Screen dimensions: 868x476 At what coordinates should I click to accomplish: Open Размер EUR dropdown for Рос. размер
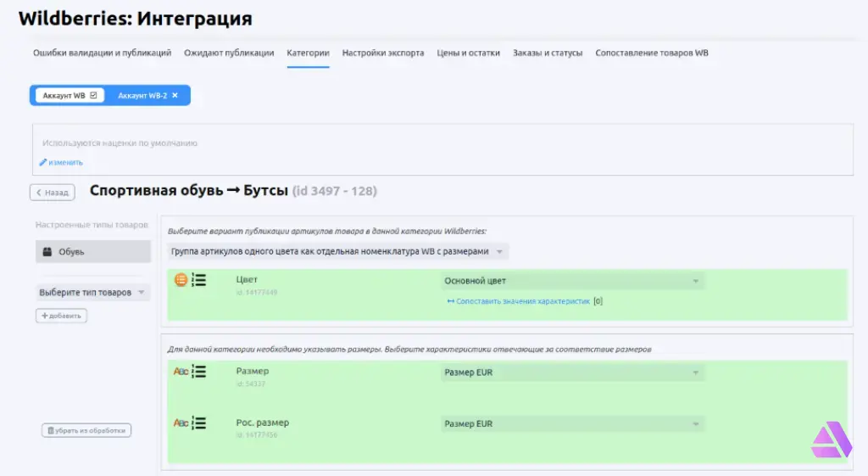(x=572, y=424)
